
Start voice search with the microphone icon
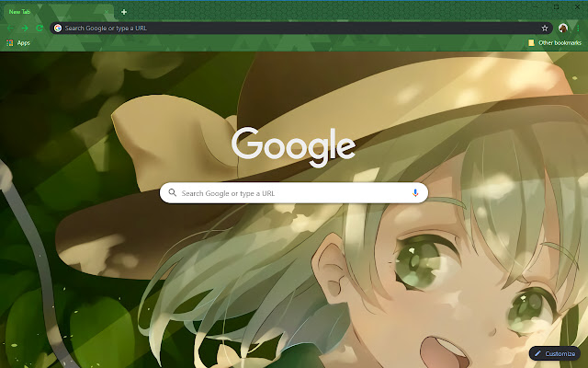[415, 193]
